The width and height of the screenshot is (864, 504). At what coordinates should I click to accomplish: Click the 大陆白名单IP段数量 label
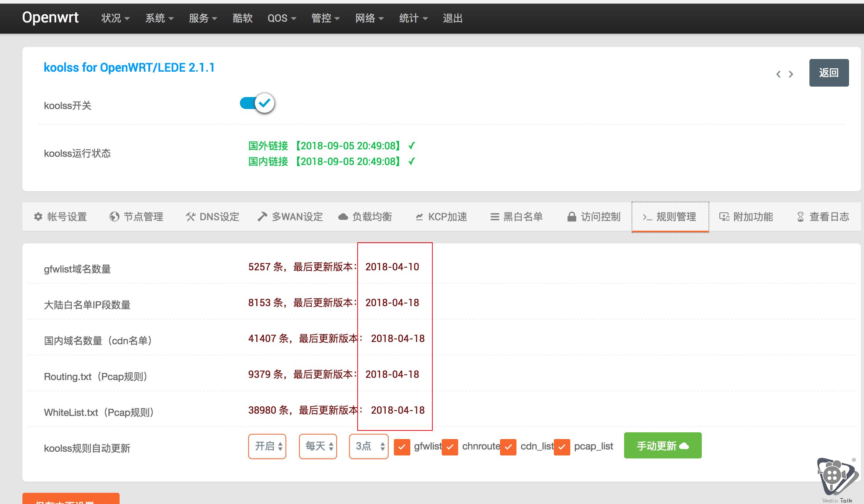point(87,305)
